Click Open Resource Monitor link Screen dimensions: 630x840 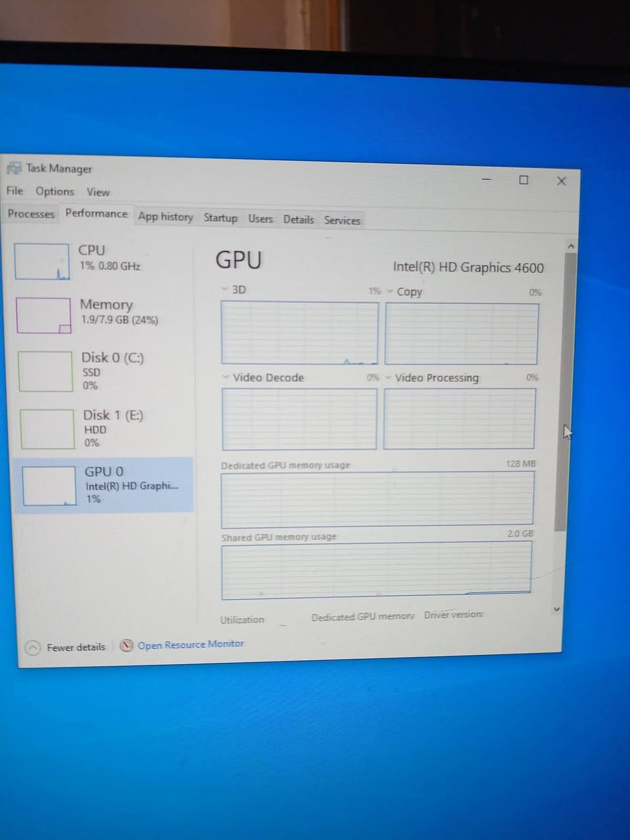pyautogui.click(x=190, y=644)
